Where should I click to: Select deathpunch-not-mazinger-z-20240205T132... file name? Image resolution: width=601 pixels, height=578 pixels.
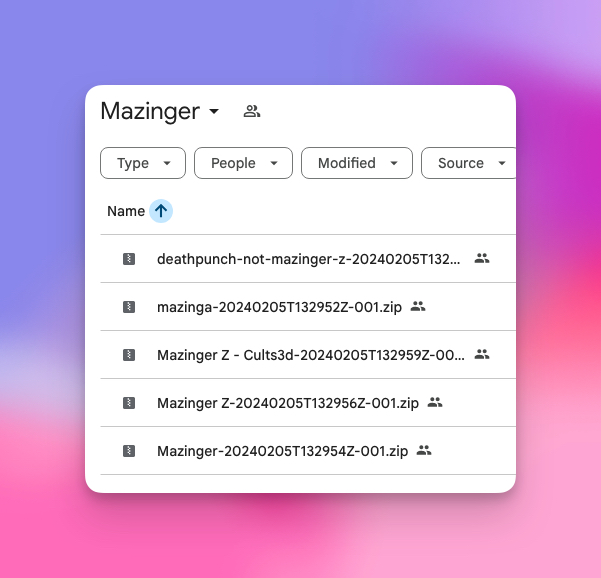tap(309, 259)
